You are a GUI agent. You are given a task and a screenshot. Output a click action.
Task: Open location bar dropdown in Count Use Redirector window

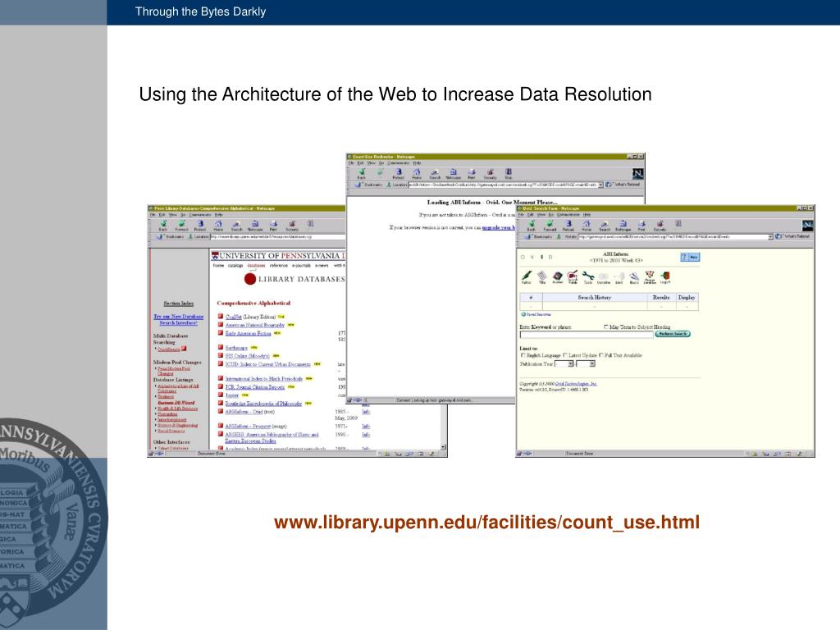600,185
